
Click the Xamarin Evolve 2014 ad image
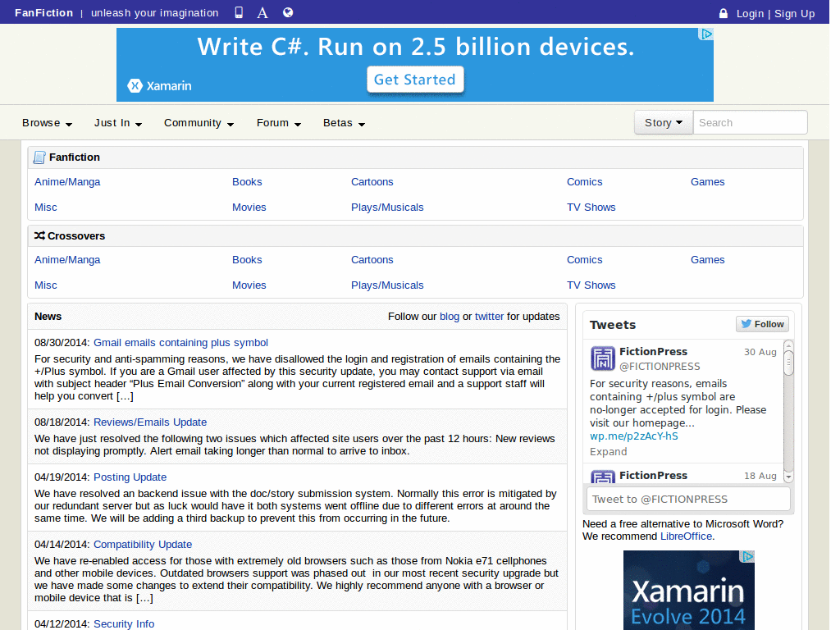(x=689, y=591)
